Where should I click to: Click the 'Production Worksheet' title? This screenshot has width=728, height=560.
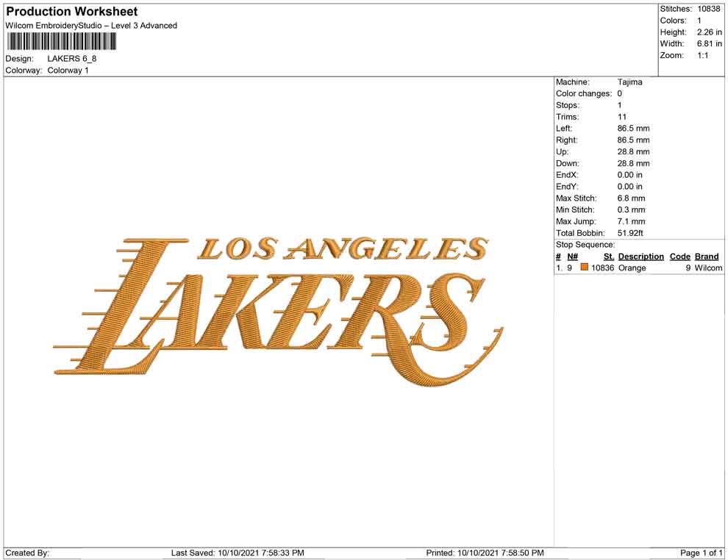point(72,12)
